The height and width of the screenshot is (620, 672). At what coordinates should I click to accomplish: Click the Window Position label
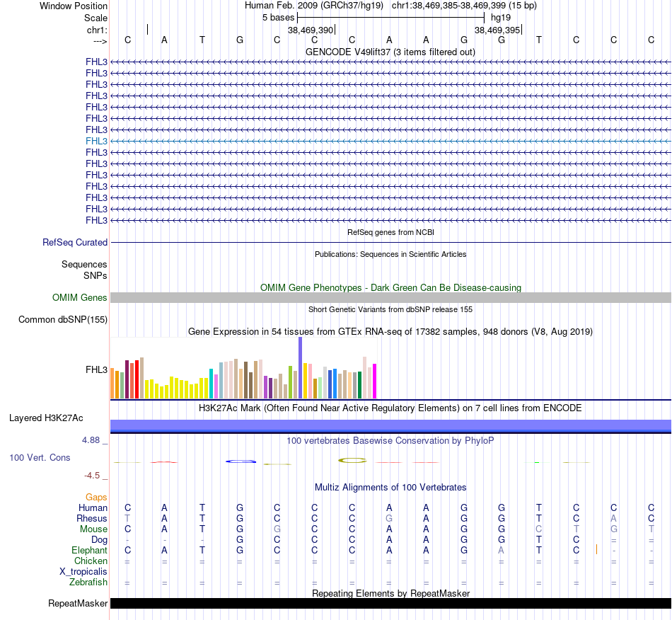[x=74, y=6]
